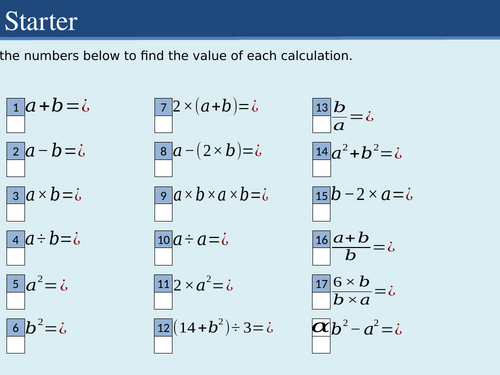Click the blue number 9 label
Screen dimensions: 500x375
pyautogui.click(x=163, y=195)
